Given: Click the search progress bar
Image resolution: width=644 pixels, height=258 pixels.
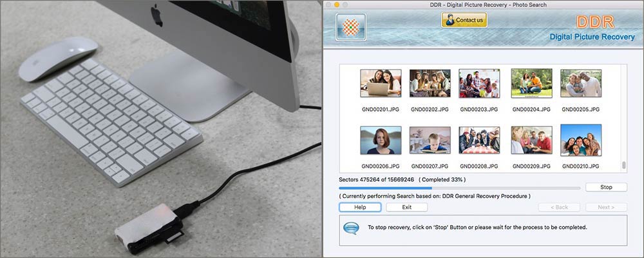Looking at the screenshot, I should [x=460, y=188].
